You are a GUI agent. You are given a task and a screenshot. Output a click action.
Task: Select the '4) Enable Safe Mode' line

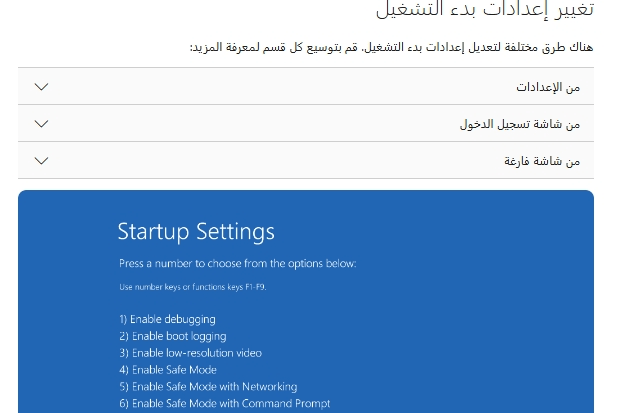tap(168, 370)
